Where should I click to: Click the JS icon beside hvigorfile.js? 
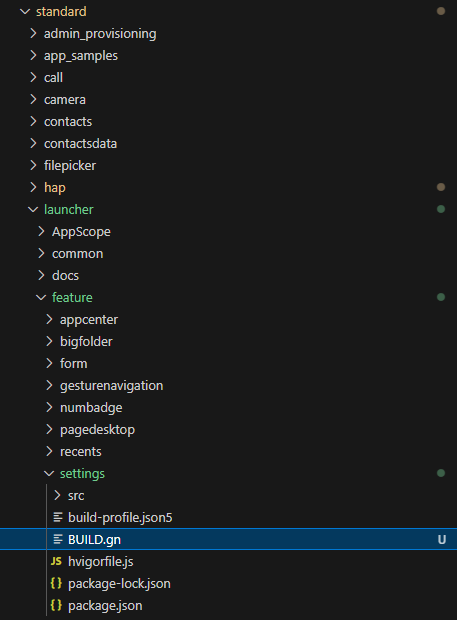coord(56,561)
